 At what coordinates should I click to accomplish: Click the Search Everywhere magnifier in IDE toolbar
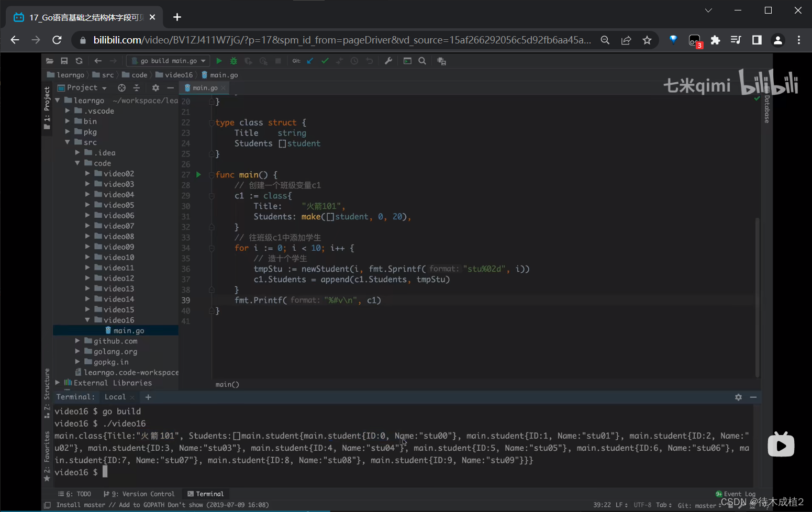click(x=422, y=61)
